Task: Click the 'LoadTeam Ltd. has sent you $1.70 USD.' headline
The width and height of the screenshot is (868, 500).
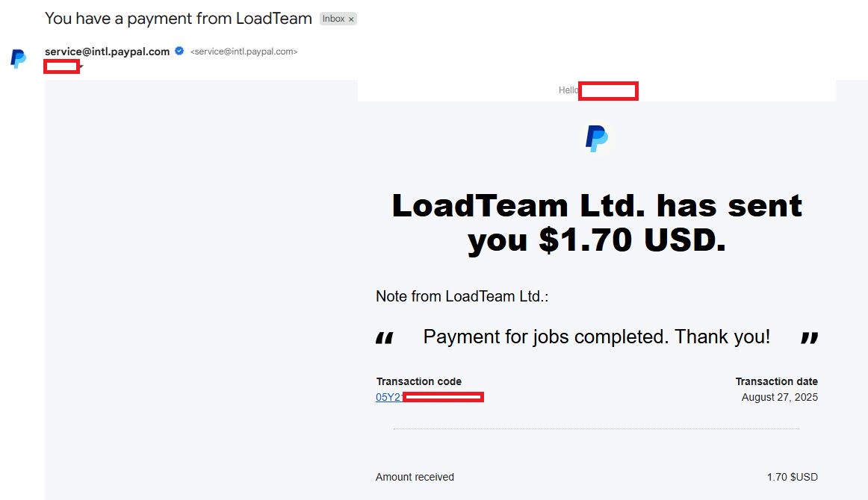Action: click(597, 223)
